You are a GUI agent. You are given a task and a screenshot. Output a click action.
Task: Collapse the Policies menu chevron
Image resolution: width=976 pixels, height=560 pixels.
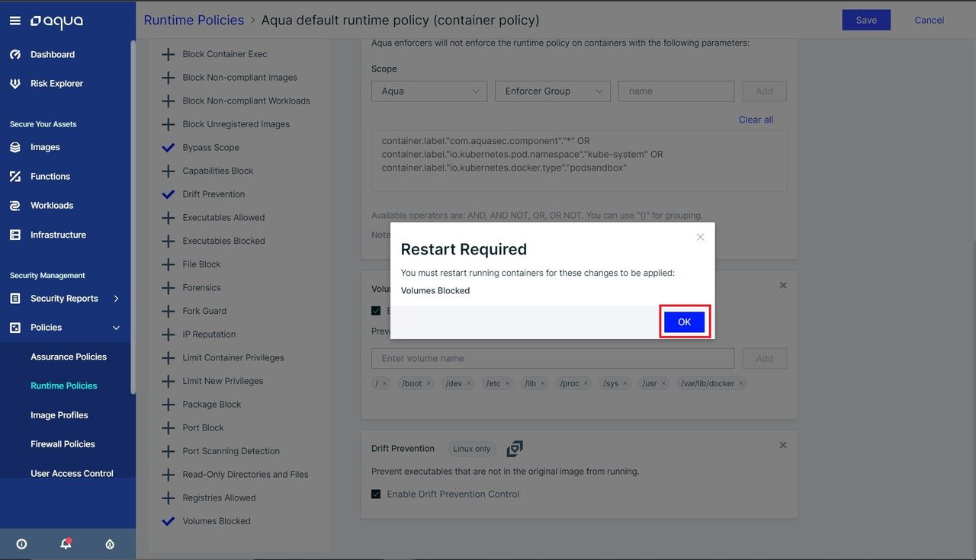pyautogui.click(x=116, y=328)
